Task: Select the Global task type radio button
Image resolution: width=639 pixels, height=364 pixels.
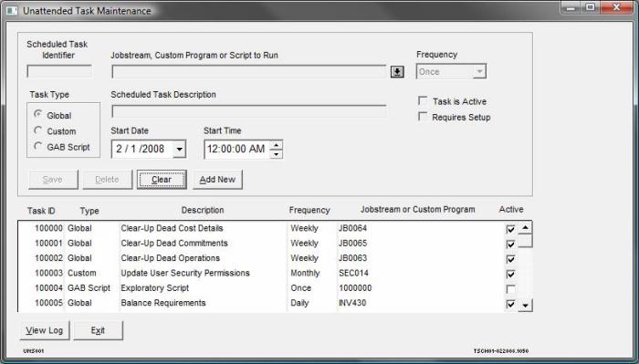Action: pyautogui.click(x=38, y=114)
